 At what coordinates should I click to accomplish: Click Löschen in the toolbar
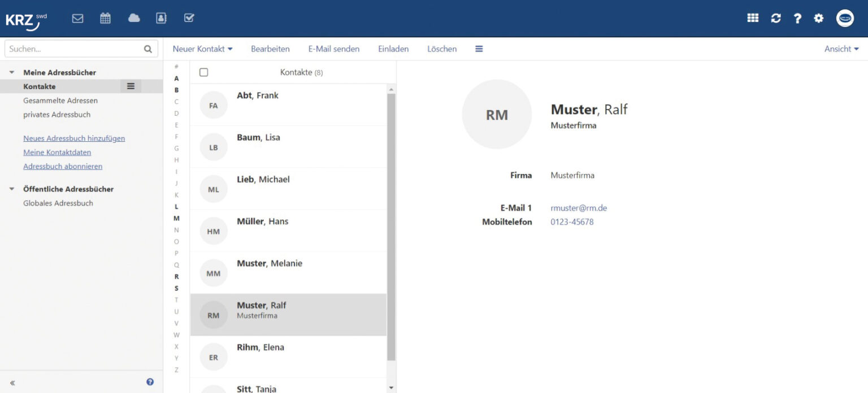point(442,49)
